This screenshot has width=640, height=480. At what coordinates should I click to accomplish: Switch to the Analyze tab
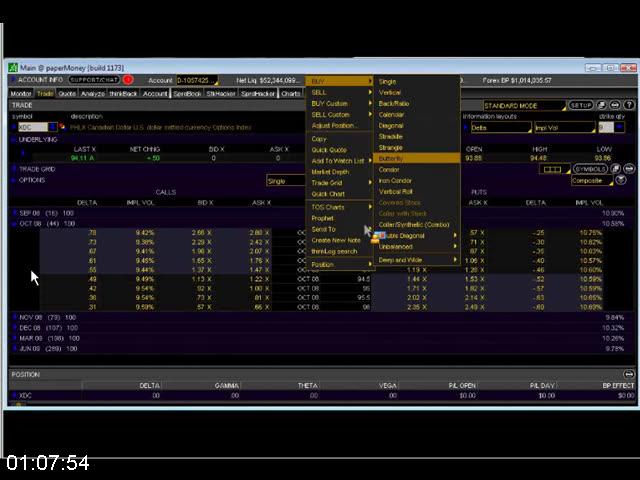93,94
